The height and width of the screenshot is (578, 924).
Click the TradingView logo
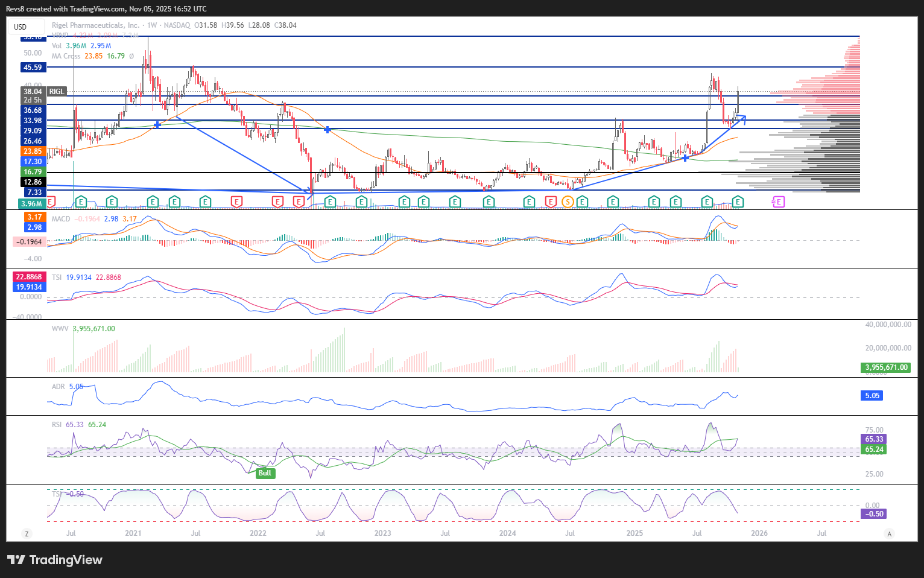pos(55,560)
